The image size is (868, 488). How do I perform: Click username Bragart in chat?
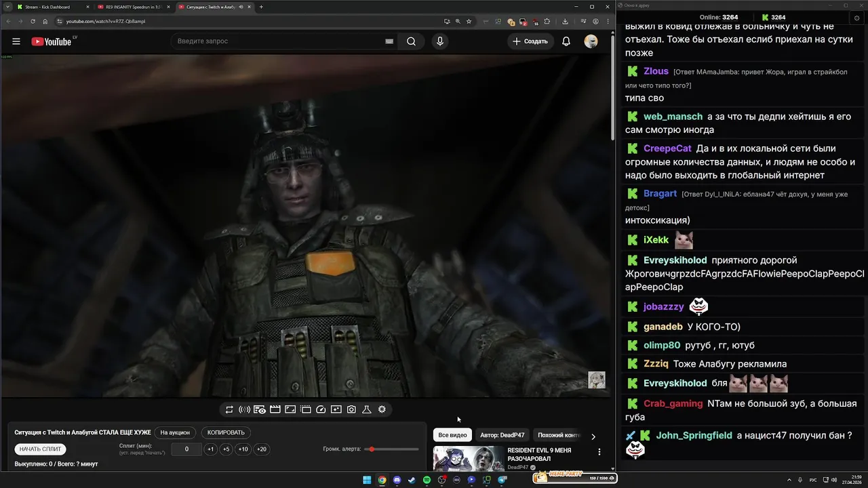pos(660,194)
